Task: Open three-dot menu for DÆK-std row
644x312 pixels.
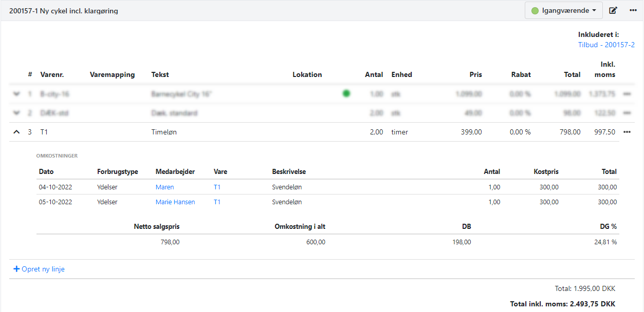Action: 627,113
